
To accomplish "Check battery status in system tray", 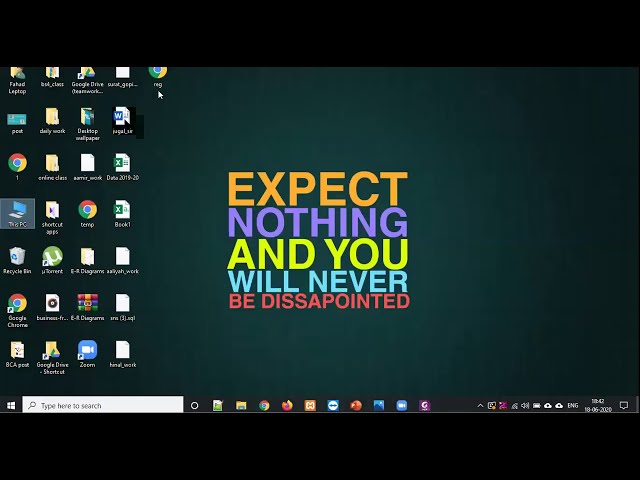I will click(x=537, y=405).
